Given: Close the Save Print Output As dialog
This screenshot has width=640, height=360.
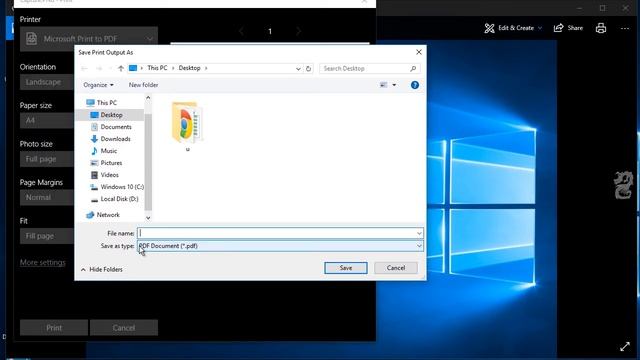Looking at the screenshot, I should click(x=419, y=52).
